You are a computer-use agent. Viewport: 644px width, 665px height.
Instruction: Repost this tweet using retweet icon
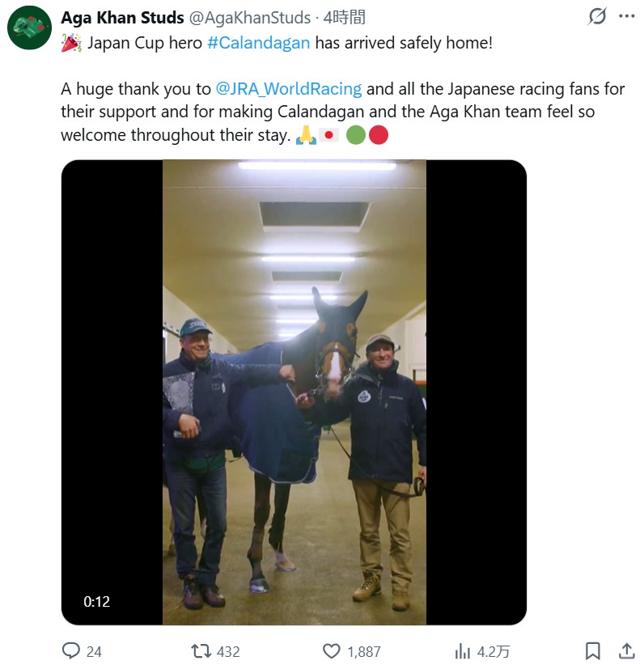tap(201, 651)
